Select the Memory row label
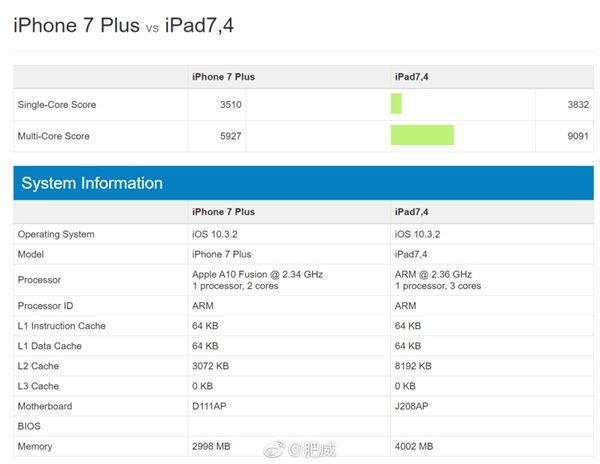The image size is (600, 464). tap(35, 446)
